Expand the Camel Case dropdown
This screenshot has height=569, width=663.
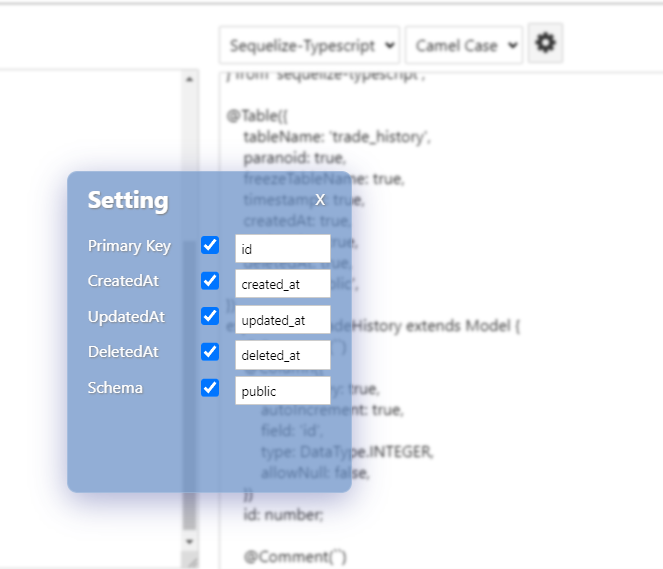coord(464,46)
